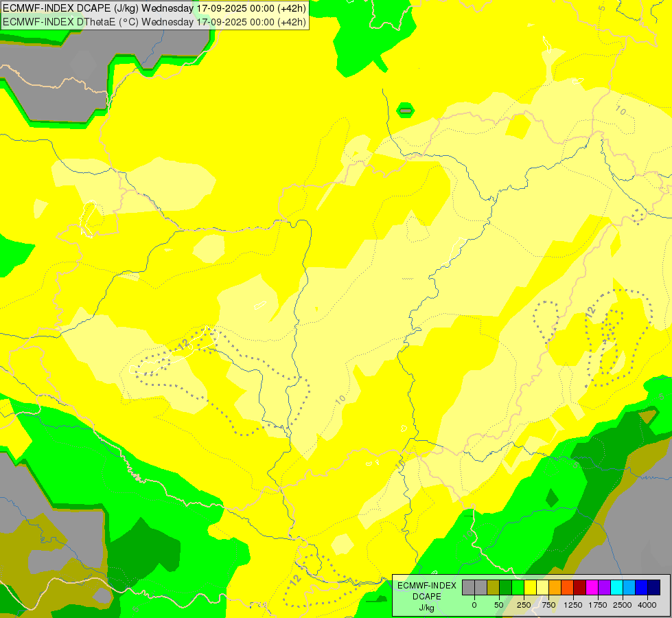Click the legend value 0

tap(474, 605)
